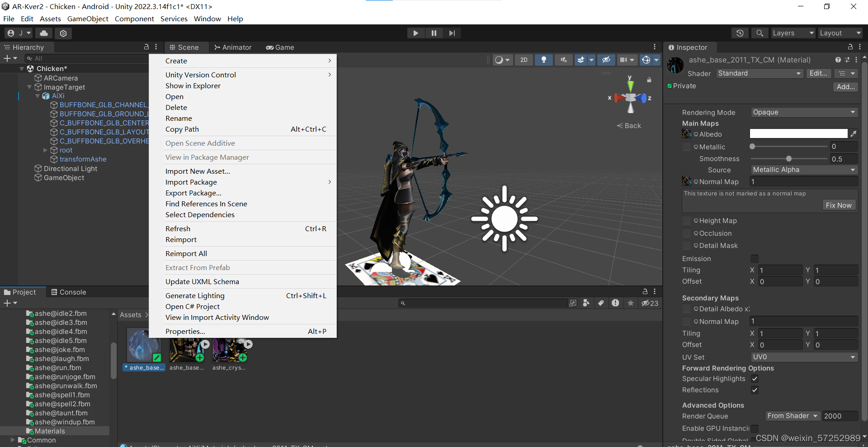Screen dimensions: 868x447
Task: Open the draw mode shading dropdown
Action: tap(502, 60)
